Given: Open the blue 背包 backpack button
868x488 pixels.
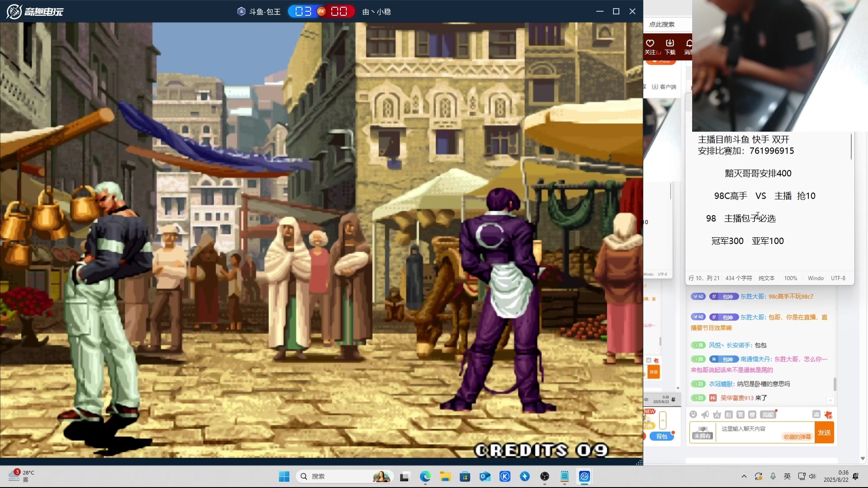Looking at the screenshot, I should (x=662, y=436).
